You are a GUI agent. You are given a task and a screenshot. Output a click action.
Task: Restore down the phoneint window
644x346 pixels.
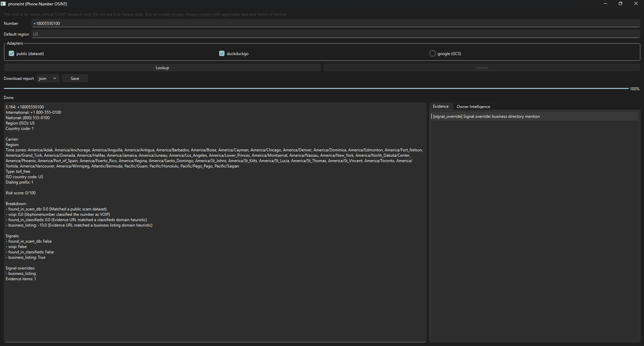[x=621, y=4]
